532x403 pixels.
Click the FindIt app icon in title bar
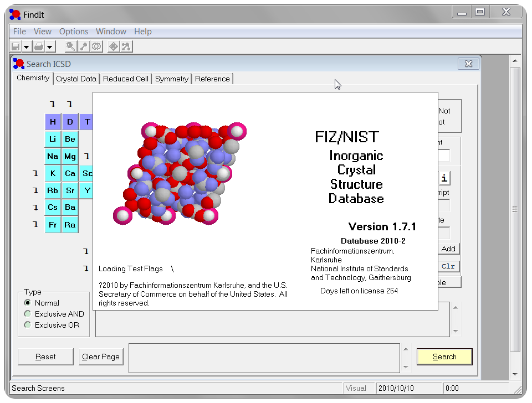tap(15, 14)
